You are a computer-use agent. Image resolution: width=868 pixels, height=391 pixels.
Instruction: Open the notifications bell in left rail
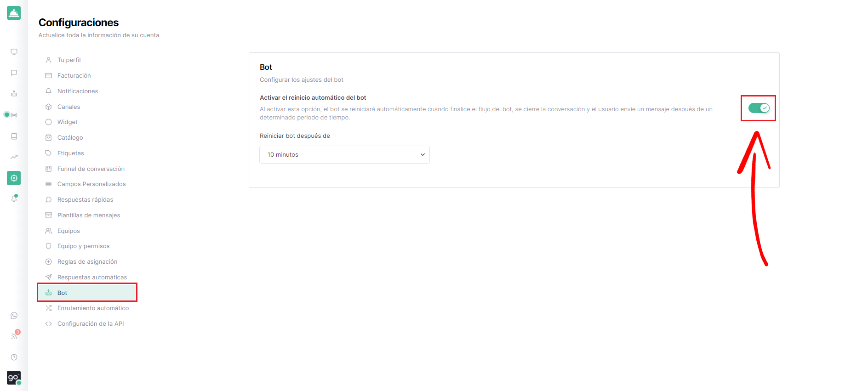pos(14,198)
